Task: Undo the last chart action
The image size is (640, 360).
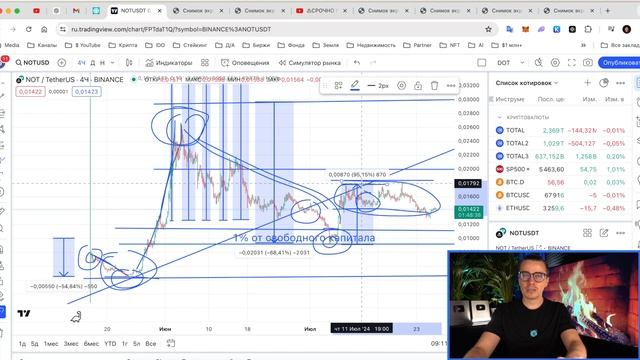Action: (357, 62)
